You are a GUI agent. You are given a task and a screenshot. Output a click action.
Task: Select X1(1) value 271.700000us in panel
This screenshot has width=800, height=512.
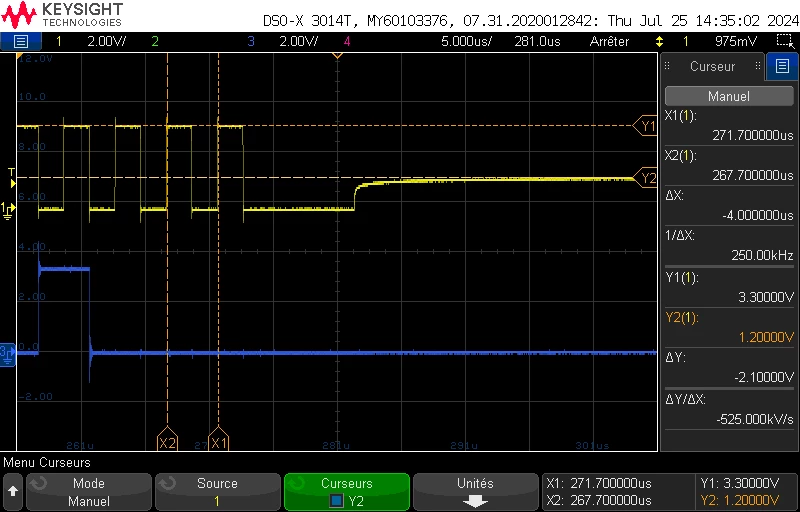pos(753,135)
